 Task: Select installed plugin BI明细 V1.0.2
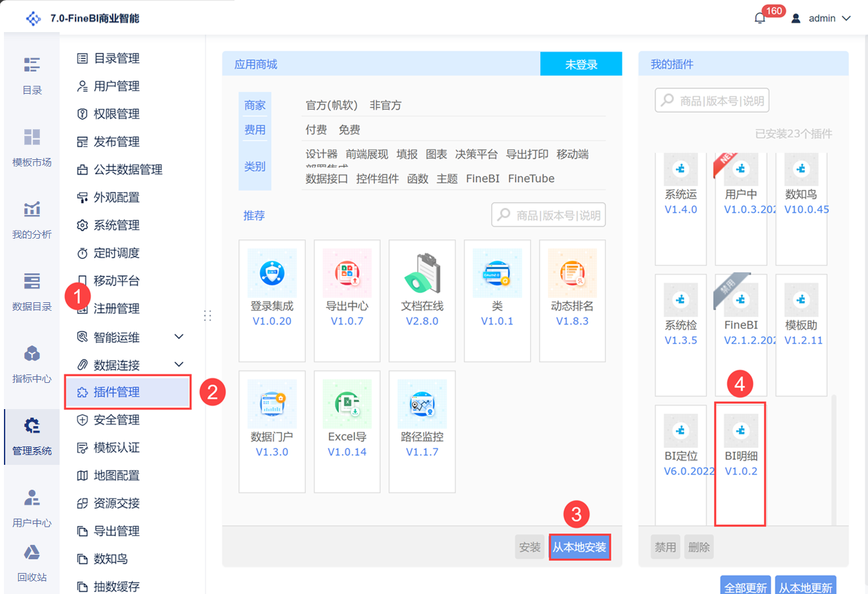pyautogui.click(x=740, y=465)
